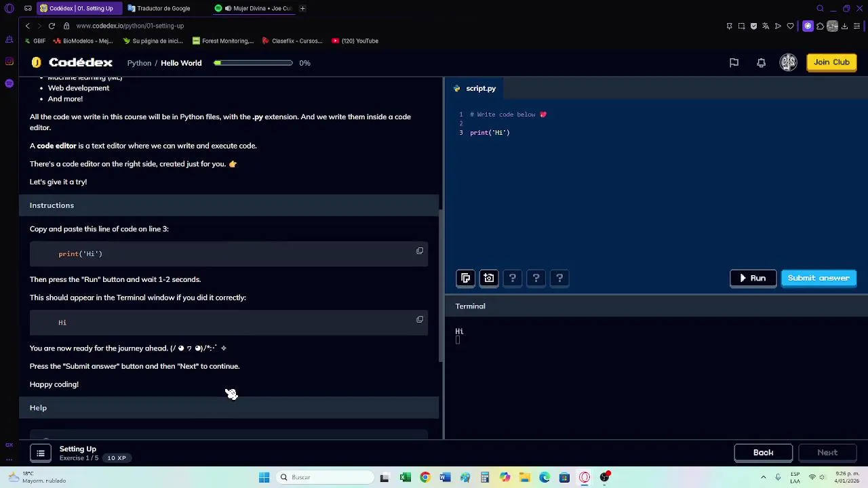The width and height of the screenshot is (868, 488).
Task: Click the instructions panel scrollbar
Action: 441,285
